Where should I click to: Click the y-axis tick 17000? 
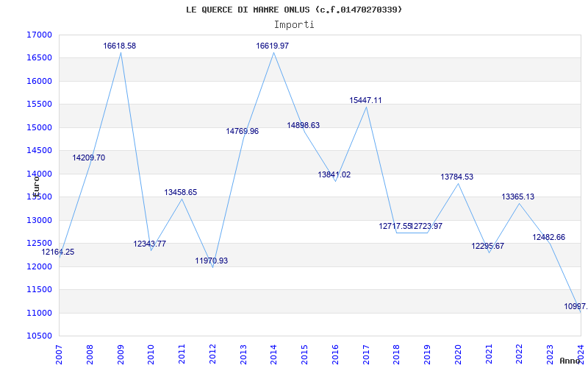(39, 35)
